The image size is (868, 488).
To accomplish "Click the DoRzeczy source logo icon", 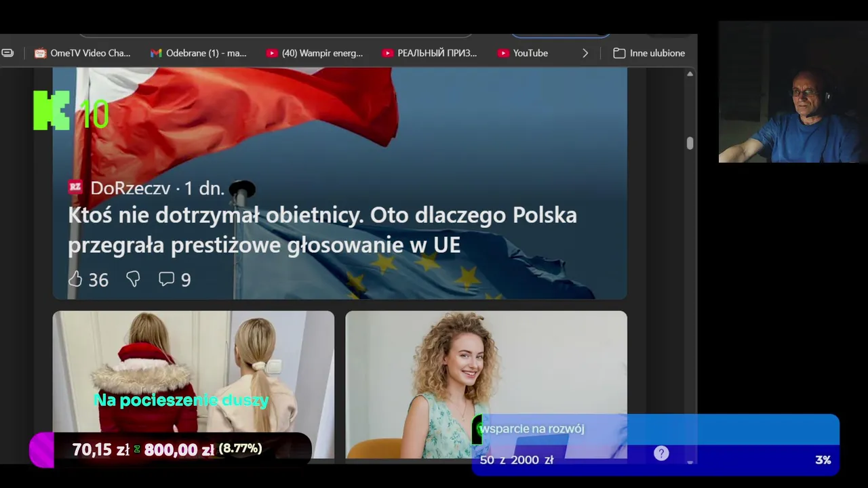I will click(x=75, y=188).
